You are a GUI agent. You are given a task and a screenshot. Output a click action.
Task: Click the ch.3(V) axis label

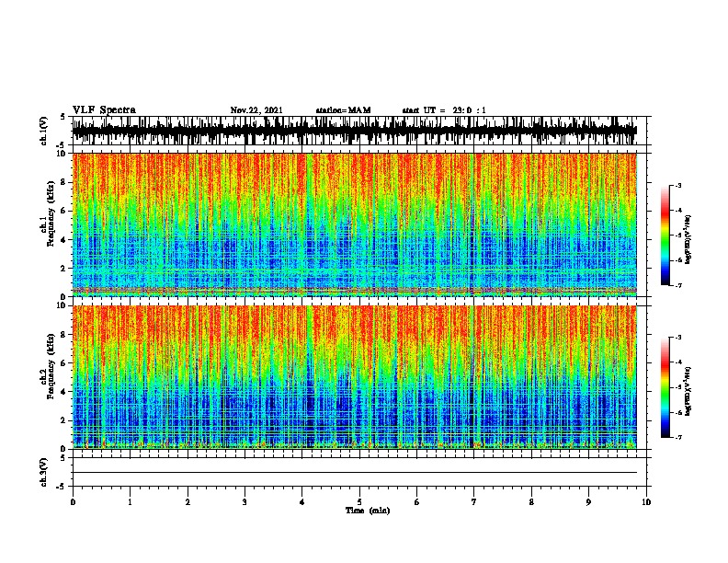(44, 472)
